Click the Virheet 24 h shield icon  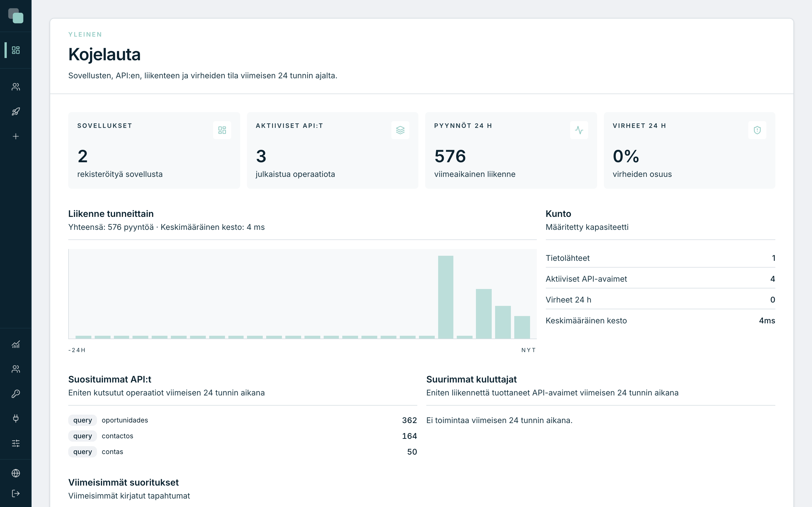(757, 130)
